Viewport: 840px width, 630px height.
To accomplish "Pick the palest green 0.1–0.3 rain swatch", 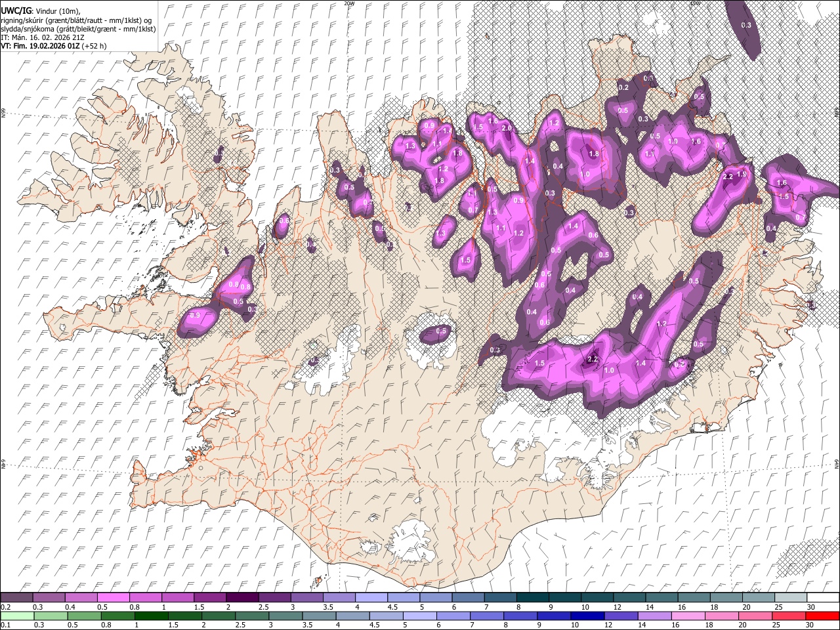I will pyautogui.click(x=16, y=616).
